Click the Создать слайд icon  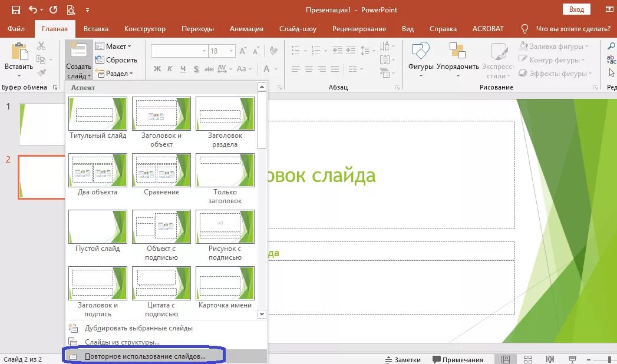(78, 51)
